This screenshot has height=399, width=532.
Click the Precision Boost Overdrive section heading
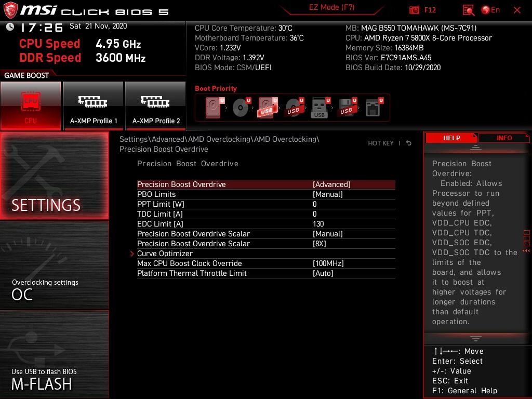tap(188, 164)
